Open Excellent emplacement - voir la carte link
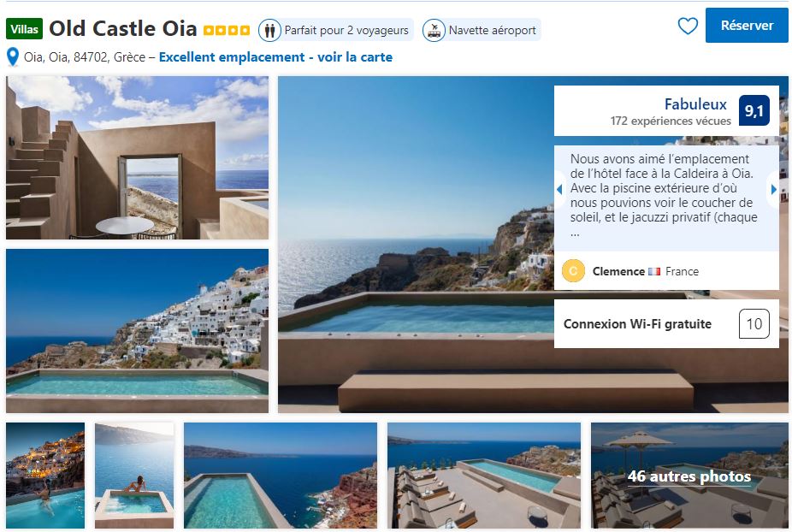792x532 pixels. click(x=275, y=57)
